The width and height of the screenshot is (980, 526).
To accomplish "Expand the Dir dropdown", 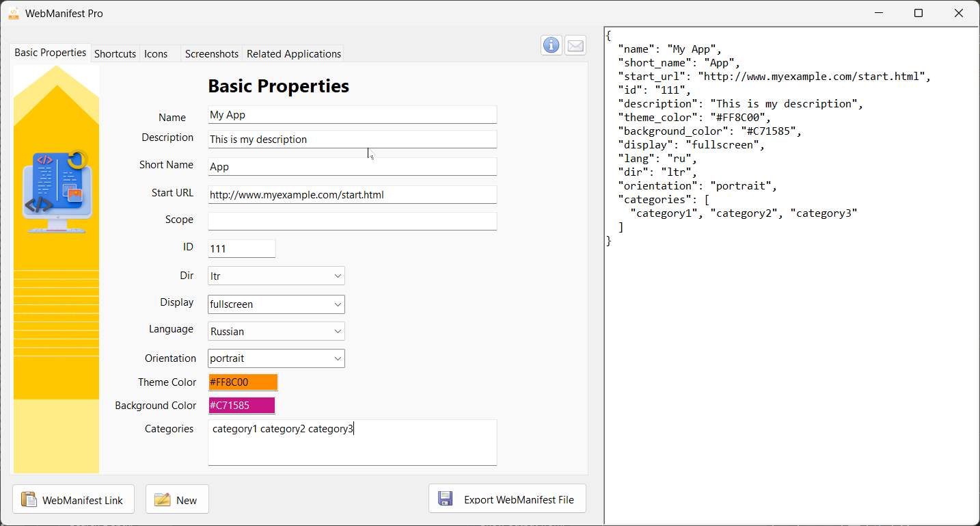I will coord(338,276).
